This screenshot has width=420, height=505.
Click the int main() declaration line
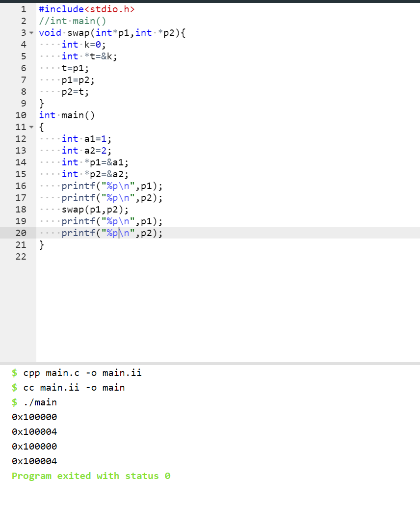pos(67,115)
